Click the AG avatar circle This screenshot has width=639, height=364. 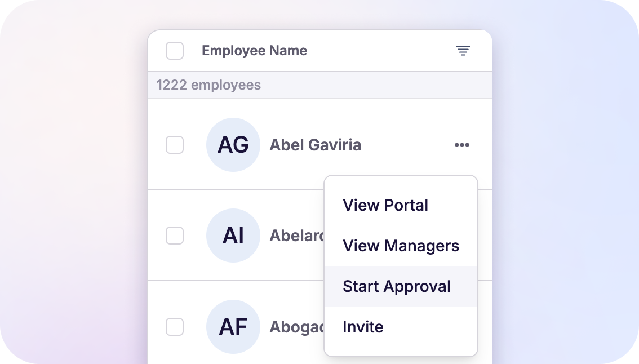click(233, 145)
